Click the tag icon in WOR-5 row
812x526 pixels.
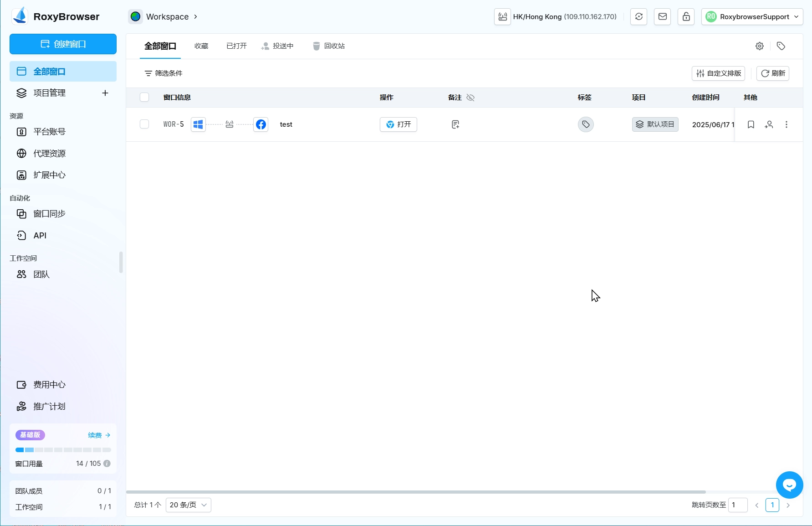pyautogui.click(x=586, y=124)
